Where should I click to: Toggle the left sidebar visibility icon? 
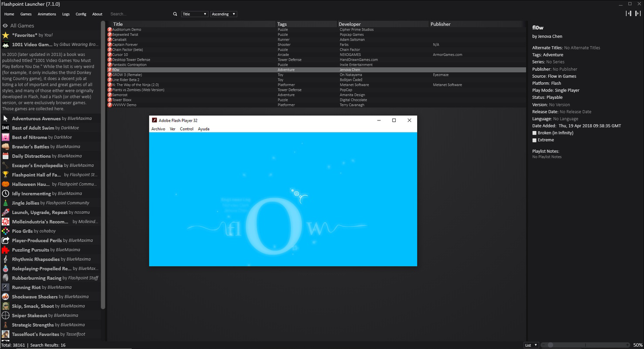(628, 14)
